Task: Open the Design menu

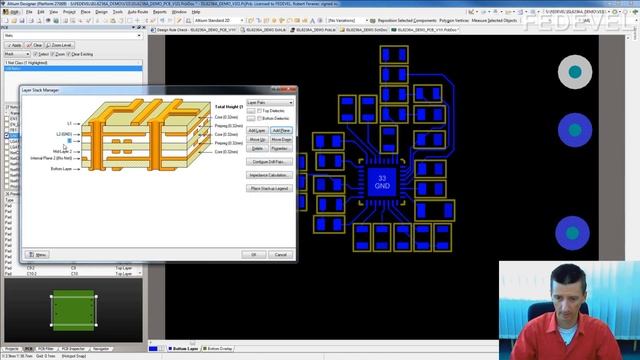Action: coord(102,12)
